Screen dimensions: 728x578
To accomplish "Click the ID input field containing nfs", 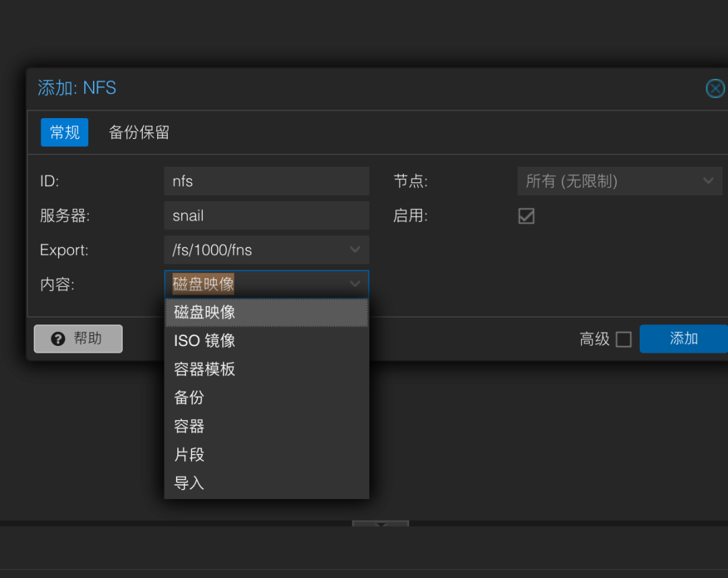I will click(266, 181).
